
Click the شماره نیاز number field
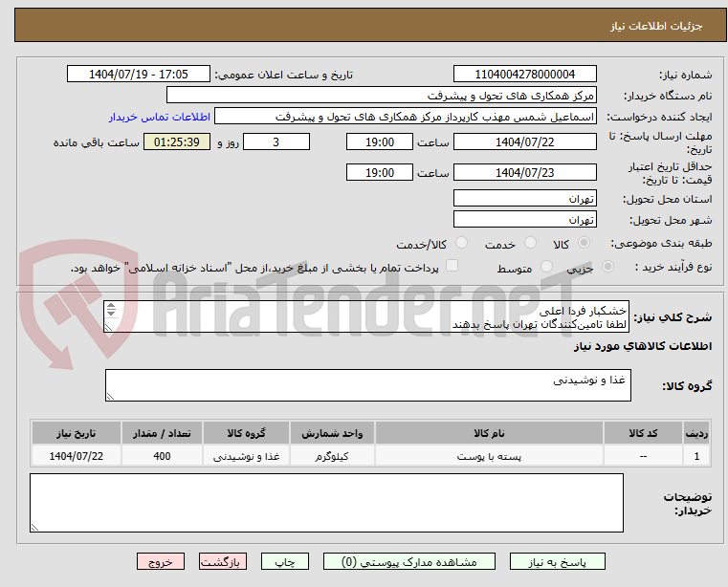coord(524,74)
